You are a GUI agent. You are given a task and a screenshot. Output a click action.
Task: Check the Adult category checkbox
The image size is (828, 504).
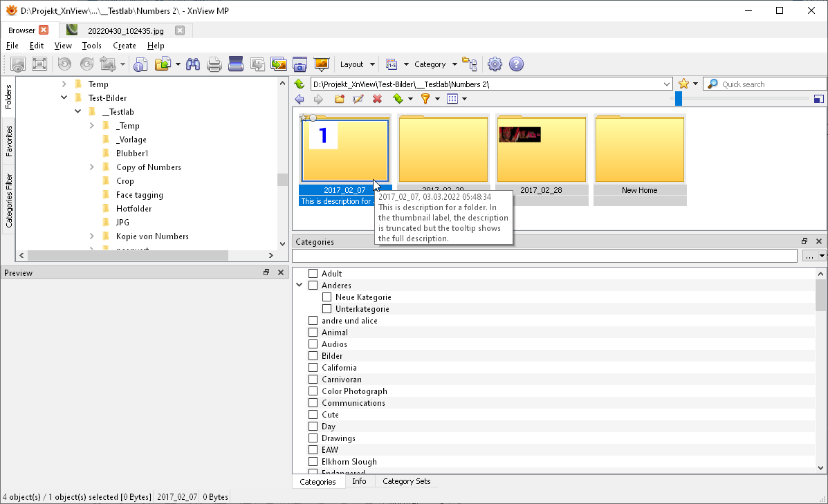(313, 274)
